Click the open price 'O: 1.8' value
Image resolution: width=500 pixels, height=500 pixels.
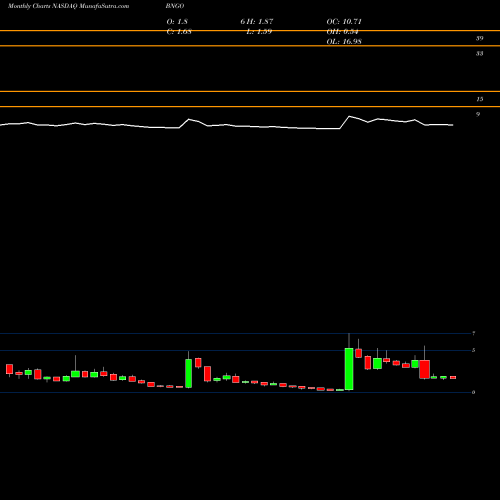point(177,22)
